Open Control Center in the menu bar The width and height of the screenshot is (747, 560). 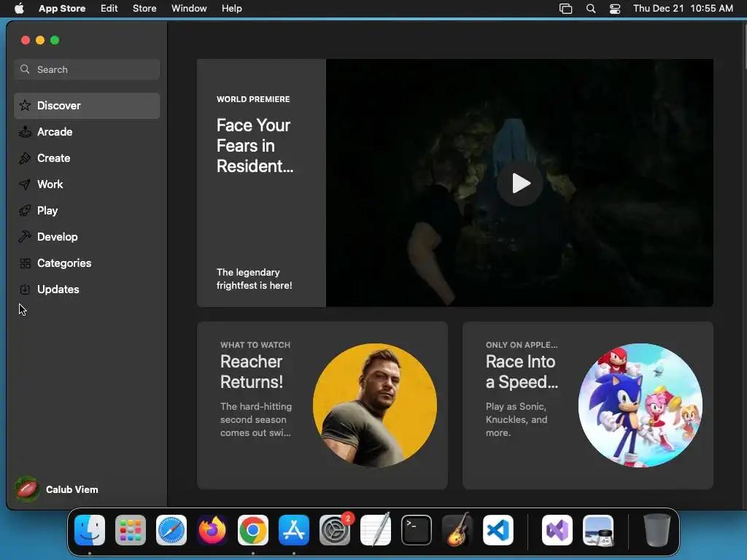pos(615,9)
